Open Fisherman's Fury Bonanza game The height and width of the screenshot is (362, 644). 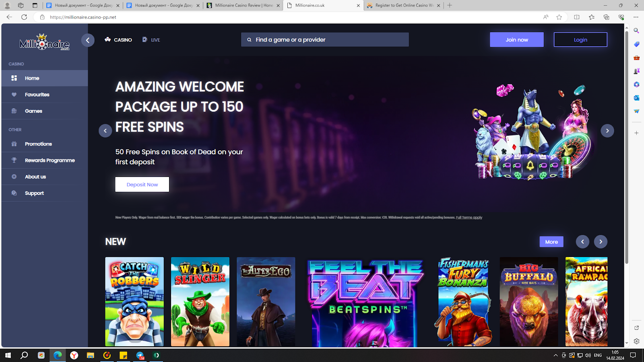pyautogui.click(x=463, y=302)
